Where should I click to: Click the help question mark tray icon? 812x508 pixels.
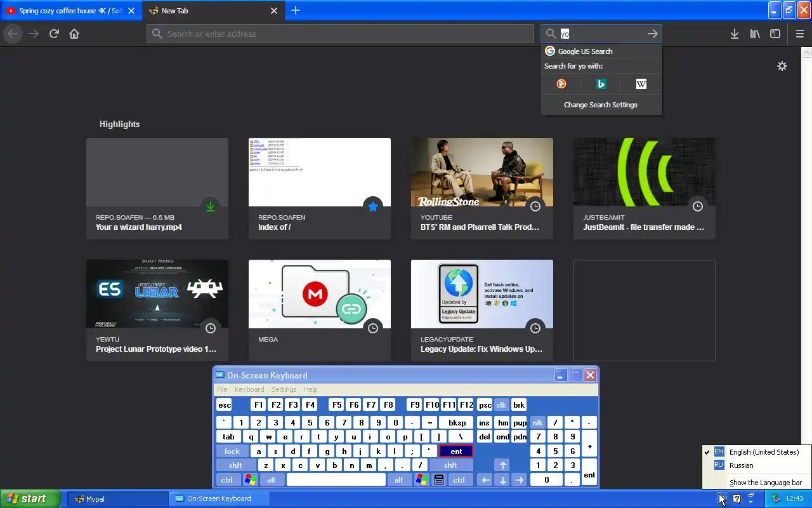(737, 498)
